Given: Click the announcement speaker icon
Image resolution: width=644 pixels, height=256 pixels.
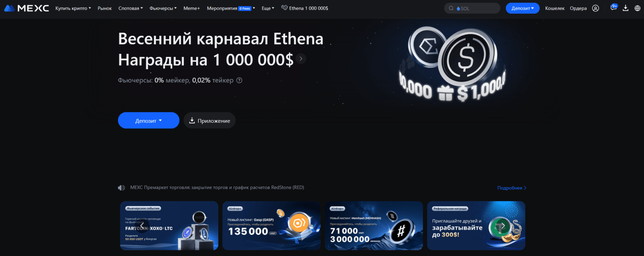Looking at the screenshot, I should pyautogui.click(x=121, y=188).
